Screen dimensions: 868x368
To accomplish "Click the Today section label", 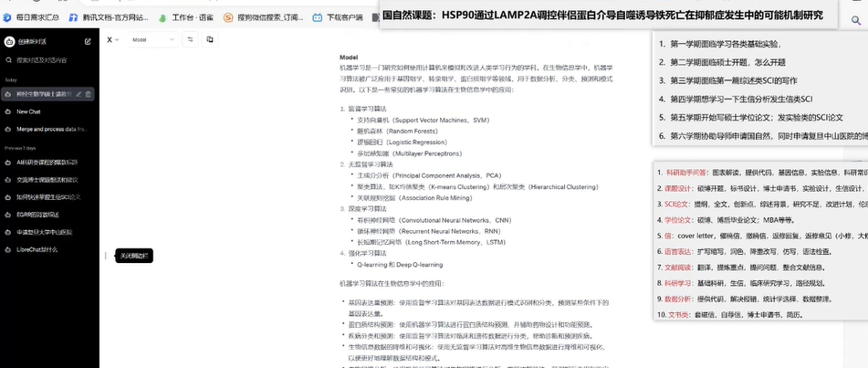I will 11,79.
